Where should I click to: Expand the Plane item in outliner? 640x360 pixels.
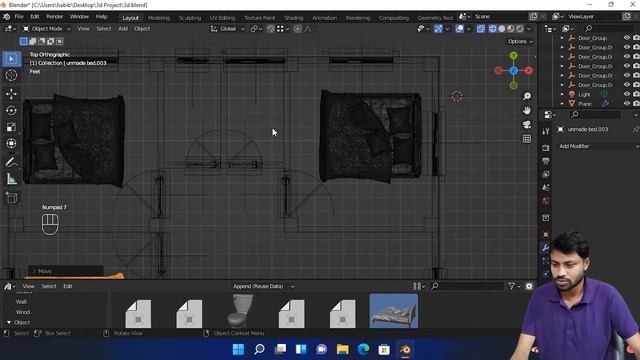(x=562, y=104)
